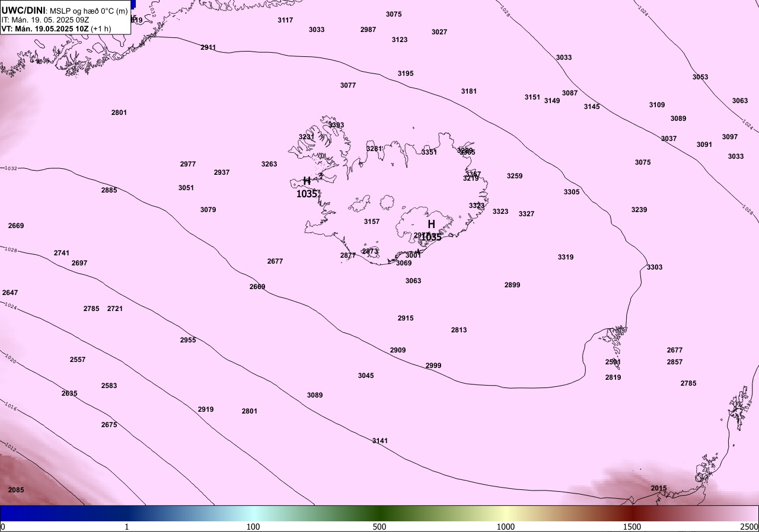
Task: Click the 3045 height value
Action: click(x=366, y=376)
